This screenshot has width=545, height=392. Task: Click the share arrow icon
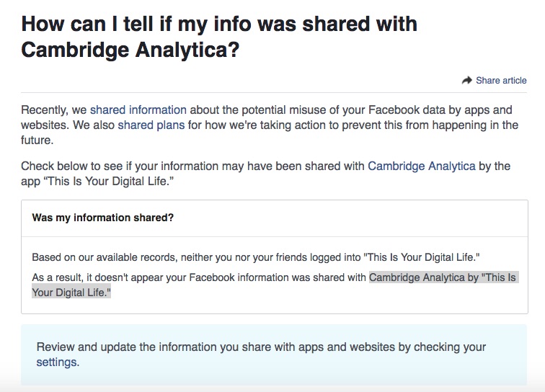pyautogui.click(x=466, y=81)
